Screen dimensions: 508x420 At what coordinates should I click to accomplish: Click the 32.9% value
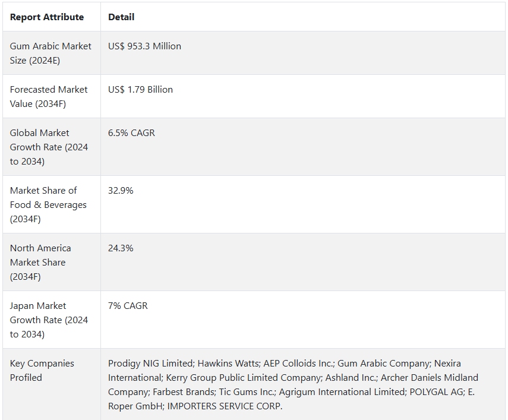[x=121, y=191]
